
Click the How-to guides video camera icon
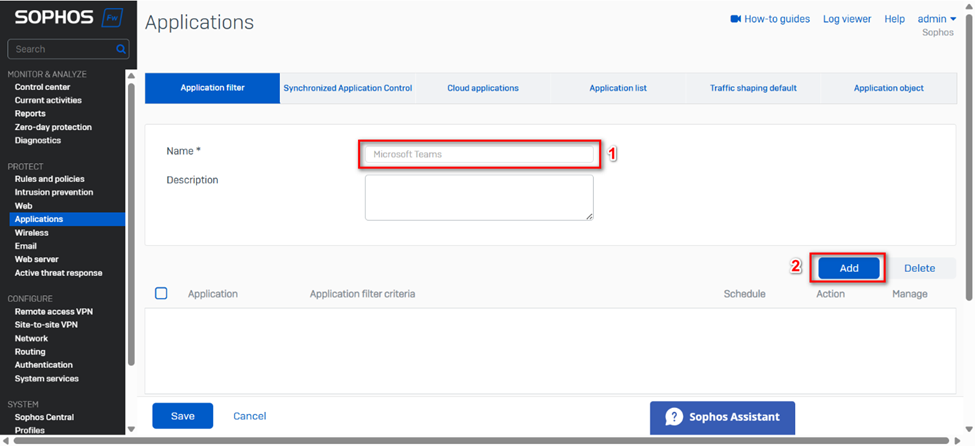tap(736, 19)
